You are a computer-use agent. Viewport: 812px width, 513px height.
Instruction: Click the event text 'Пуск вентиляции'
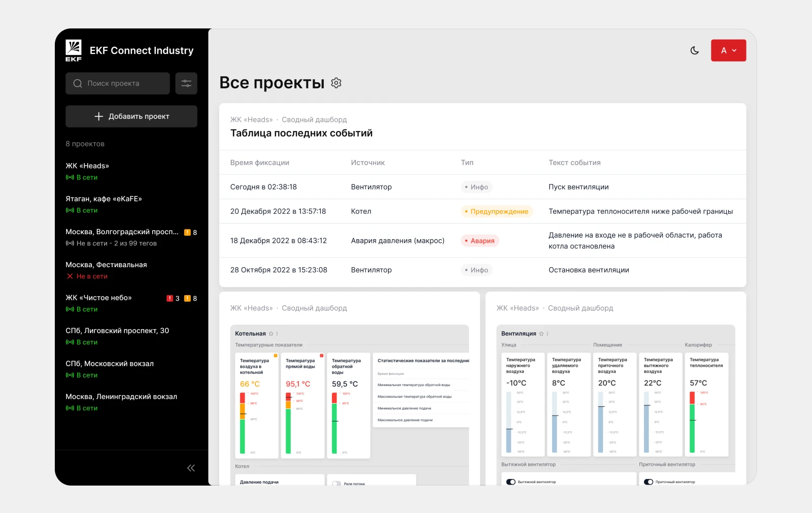[x=579, y=187]
